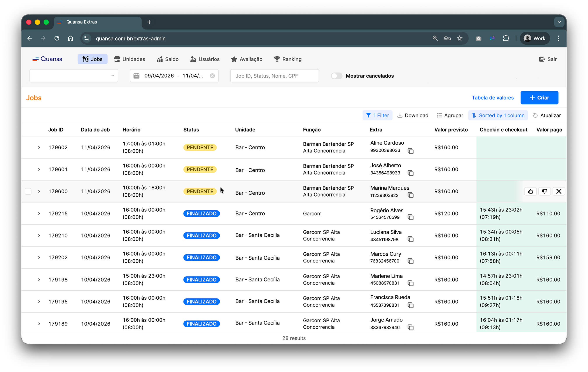
Task: Open the Tabela de valores link
Action: pyautogui.click(x=493, y=98)
